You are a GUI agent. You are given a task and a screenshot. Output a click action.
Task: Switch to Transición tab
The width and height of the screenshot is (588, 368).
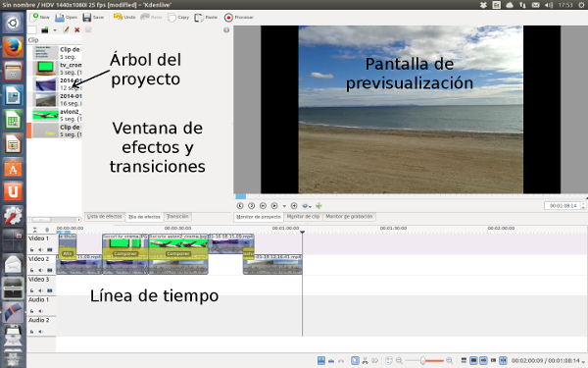(177, 217)
